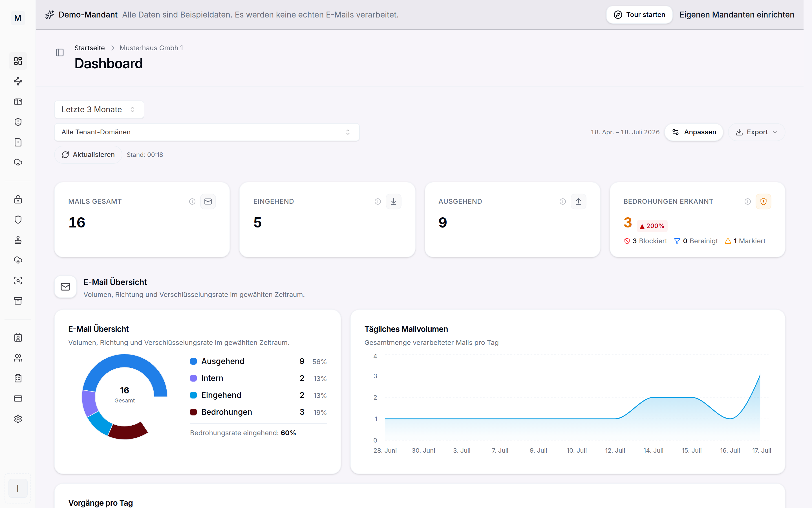Click the 0 Bereinigt threat stat
The image size is (812, 508).
696,241
